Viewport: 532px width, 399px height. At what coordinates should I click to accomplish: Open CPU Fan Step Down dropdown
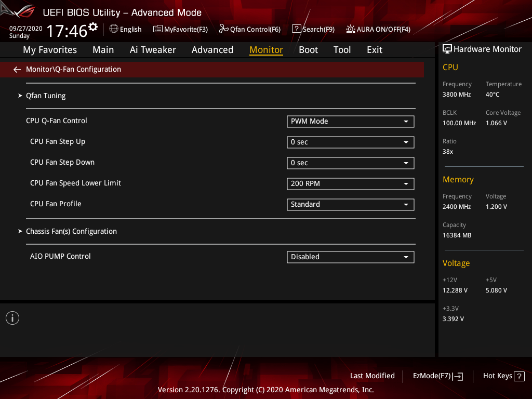tap(351, 163)
